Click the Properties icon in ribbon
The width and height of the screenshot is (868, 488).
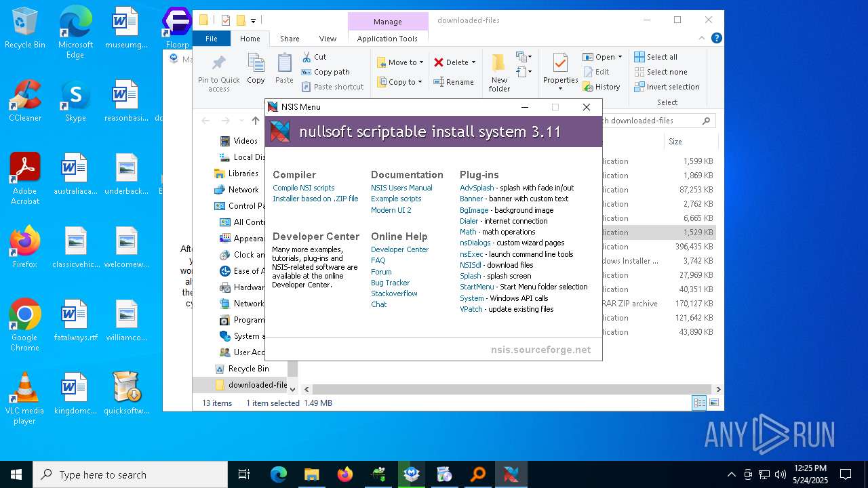(x=560, y=64)
